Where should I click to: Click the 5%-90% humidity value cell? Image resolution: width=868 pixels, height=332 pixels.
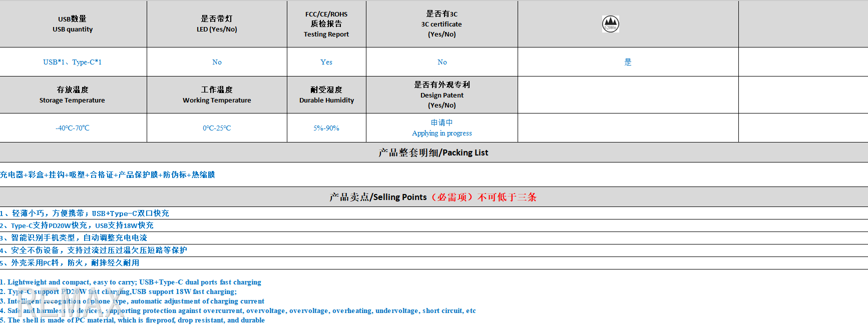[326, 128]
